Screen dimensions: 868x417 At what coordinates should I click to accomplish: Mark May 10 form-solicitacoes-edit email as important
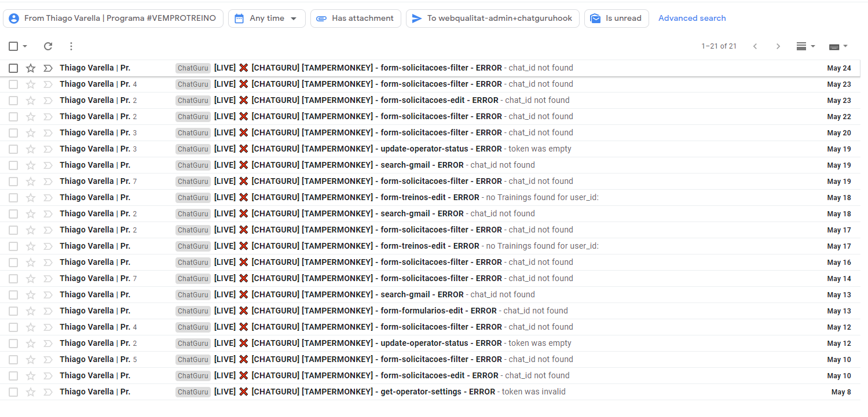(48, 376)
